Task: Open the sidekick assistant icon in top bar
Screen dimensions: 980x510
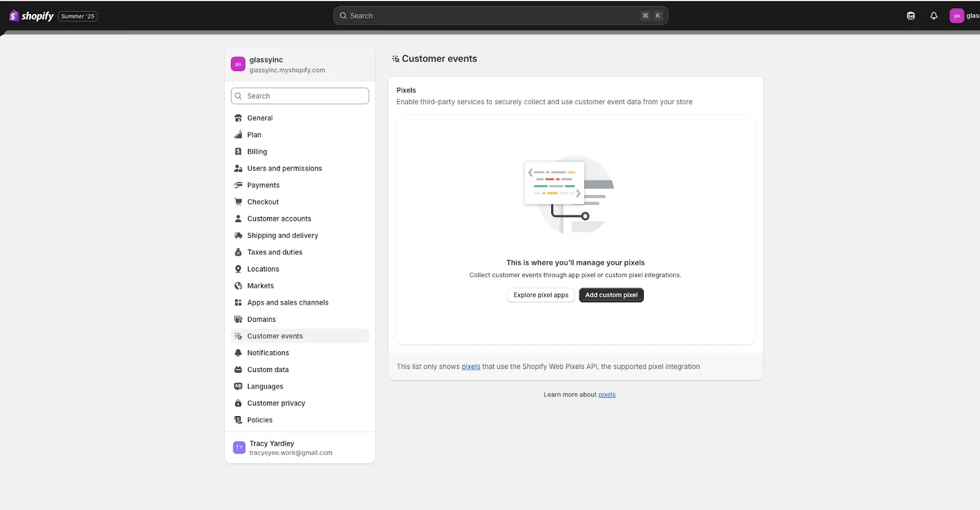Action: (x=911, y=16)
